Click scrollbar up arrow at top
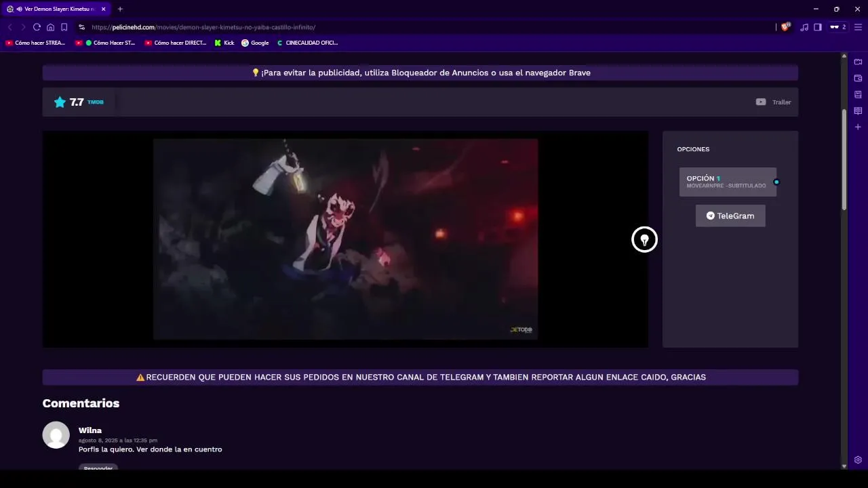 tap(844, 56)
